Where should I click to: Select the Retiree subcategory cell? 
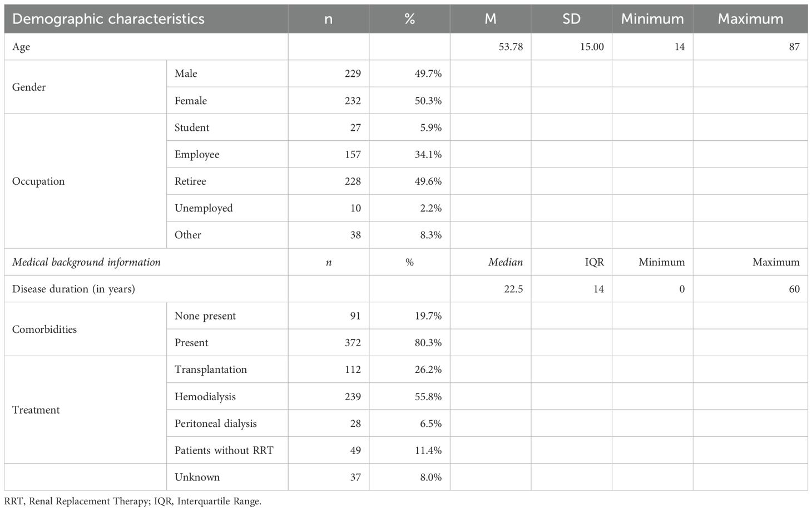click(x=190, y=181)
